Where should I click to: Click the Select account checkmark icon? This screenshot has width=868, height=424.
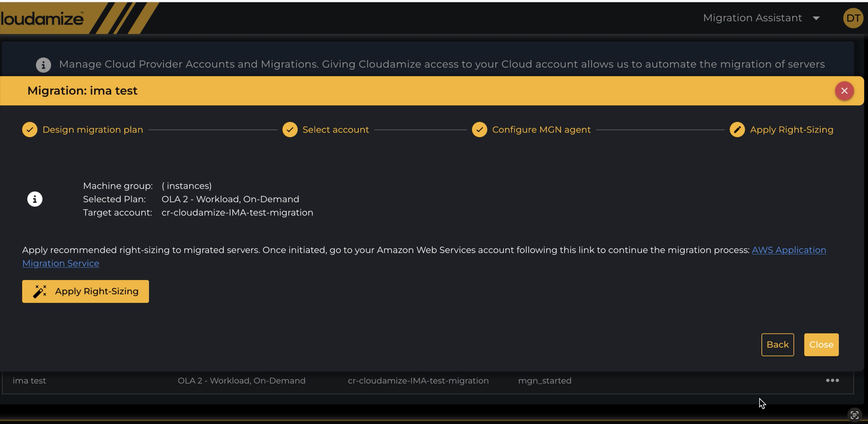[x=290, y=130]
